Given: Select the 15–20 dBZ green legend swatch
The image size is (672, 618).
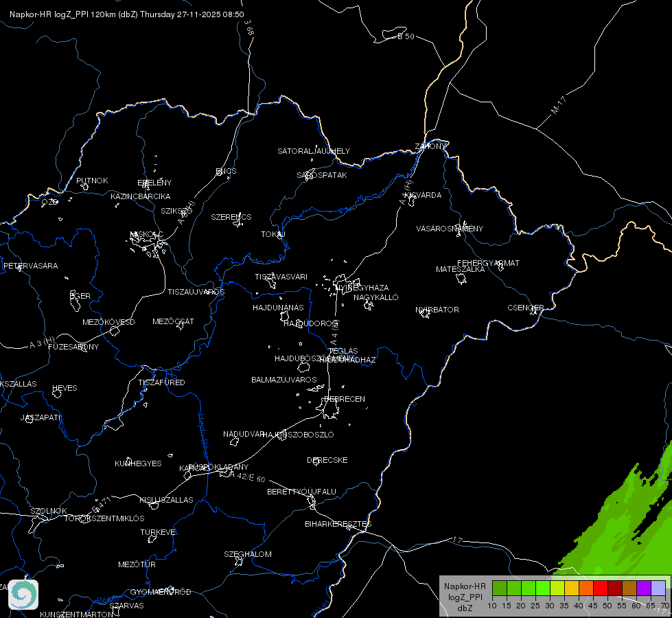Looking at the screenshot, I should pyautogui.click(x=514, y=588).
